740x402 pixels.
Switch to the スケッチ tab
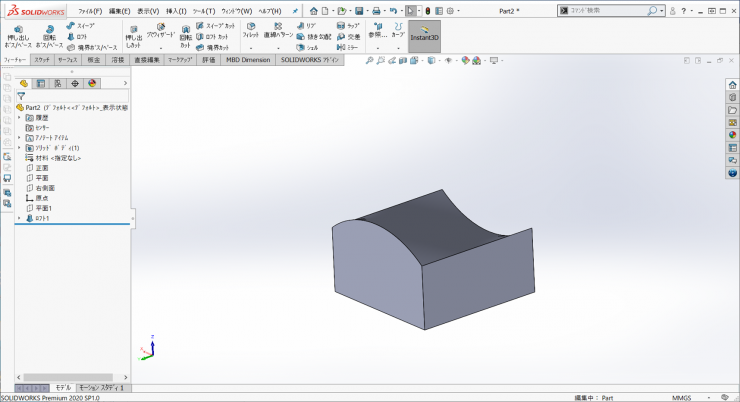[x=43, y=60]
